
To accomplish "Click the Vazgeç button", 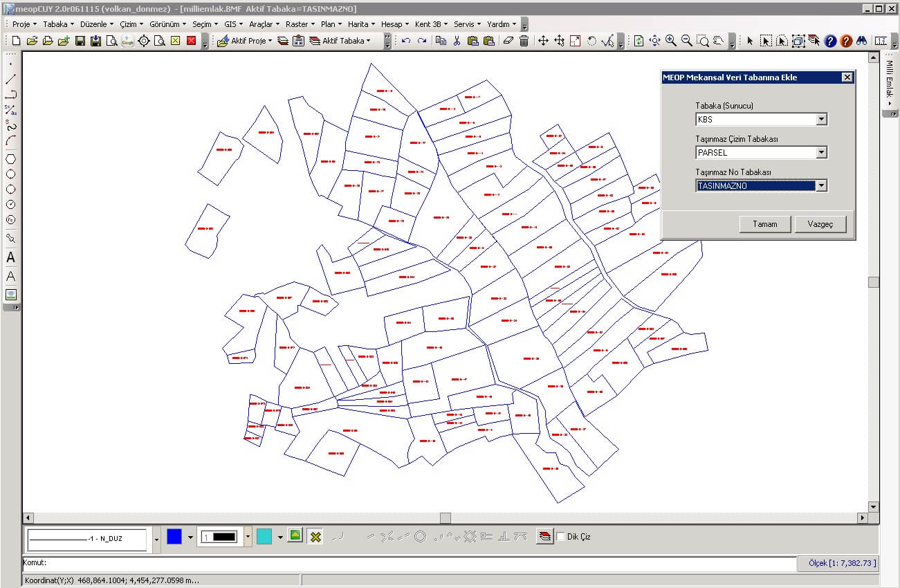I will tap(820, 224).
